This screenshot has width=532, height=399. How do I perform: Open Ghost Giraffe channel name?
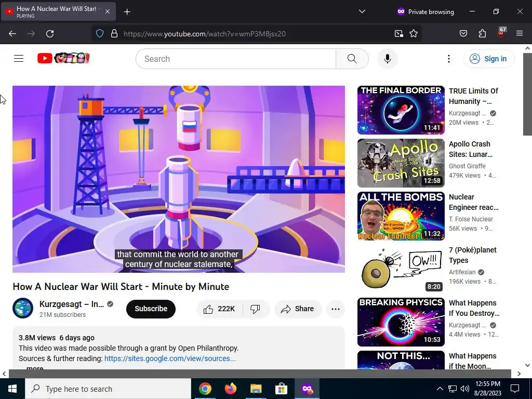click(x=467, y=166)
